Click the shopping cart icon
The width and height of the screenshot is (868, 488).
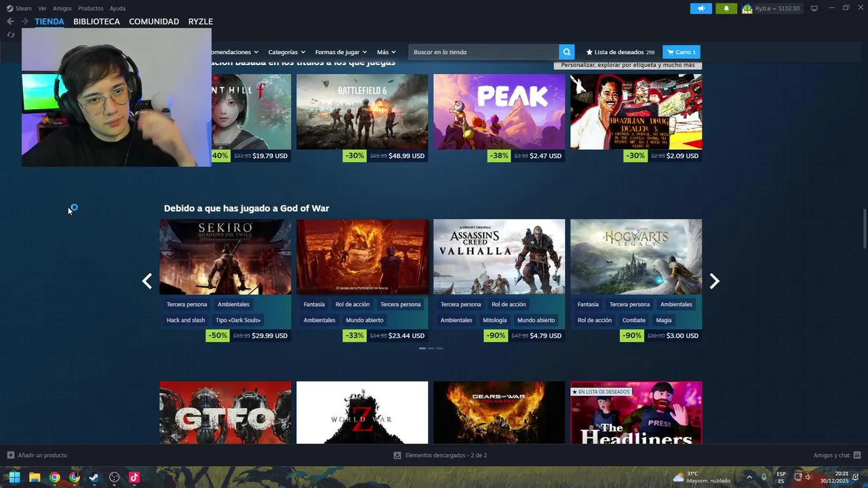click(670, 52)
